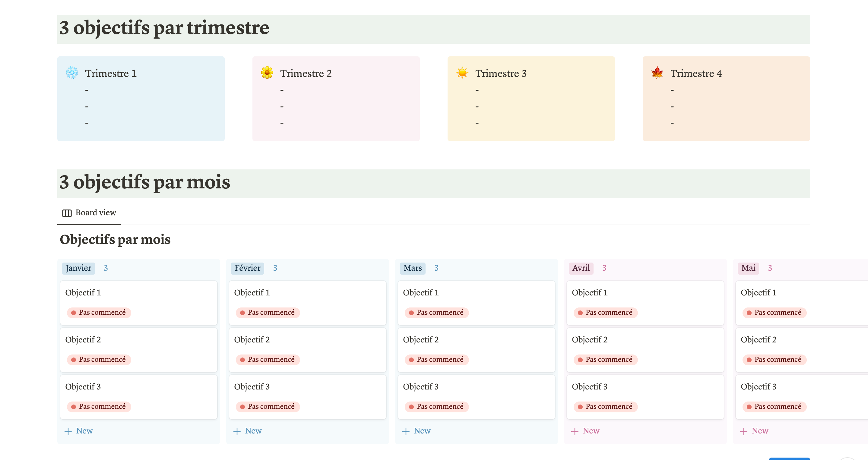Click the maple leaf icon of Trimestre 4

point(657,73)
